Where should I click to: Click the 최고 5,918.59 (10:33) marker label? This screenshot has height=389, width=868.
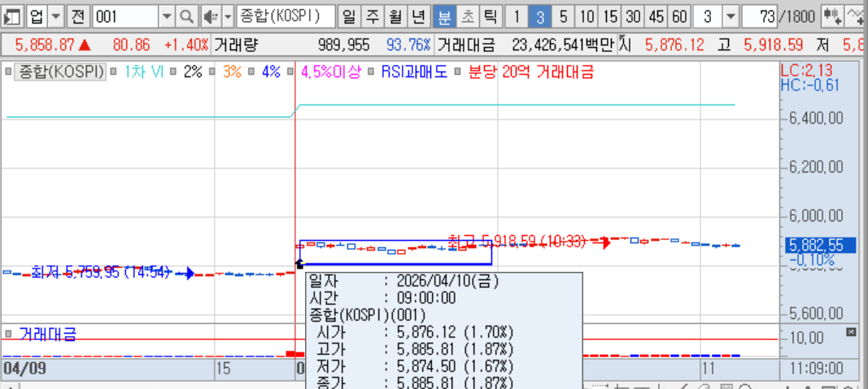(516, 241)
